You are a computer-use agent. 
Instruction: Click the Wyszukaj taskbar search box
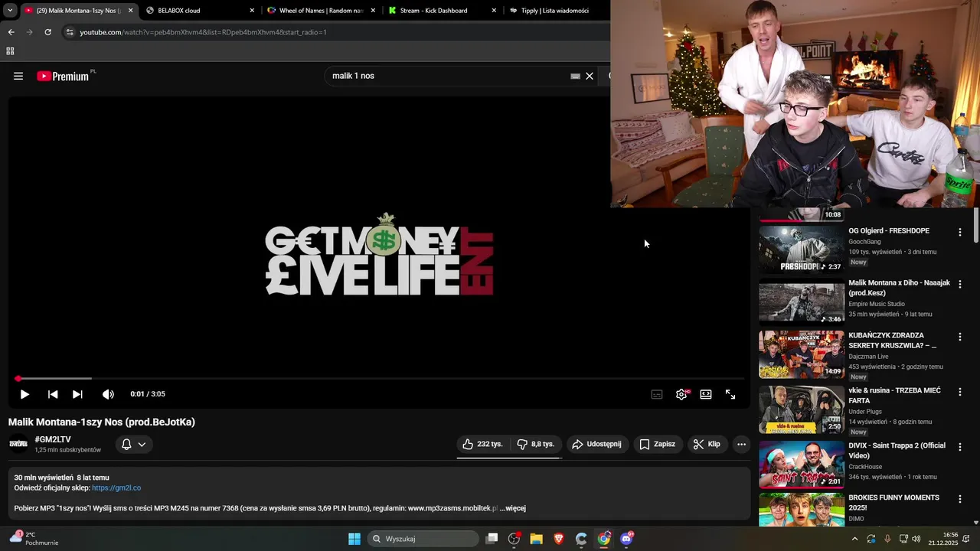[423, 539]
